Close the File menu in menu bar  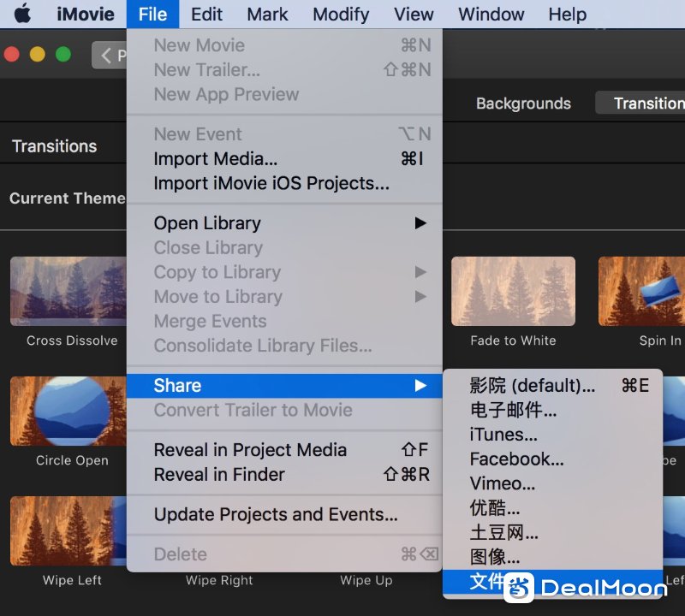[152, 15]
